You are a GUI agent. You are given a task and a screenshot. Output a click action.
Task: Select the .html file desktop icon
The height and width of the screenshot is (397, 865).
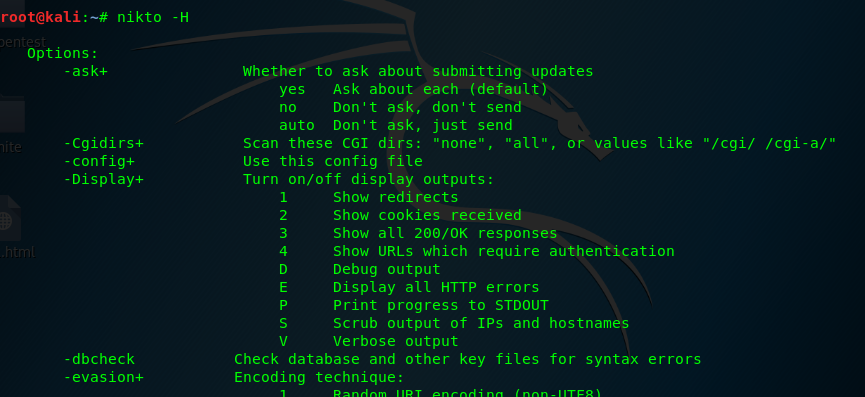(9, 219)
